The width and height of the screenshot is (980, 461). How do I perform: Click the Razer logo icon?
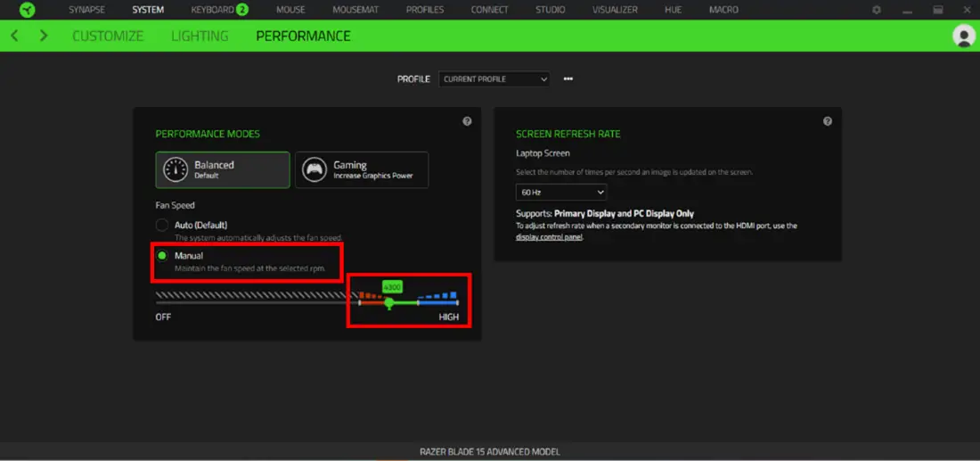pos(27,10)
